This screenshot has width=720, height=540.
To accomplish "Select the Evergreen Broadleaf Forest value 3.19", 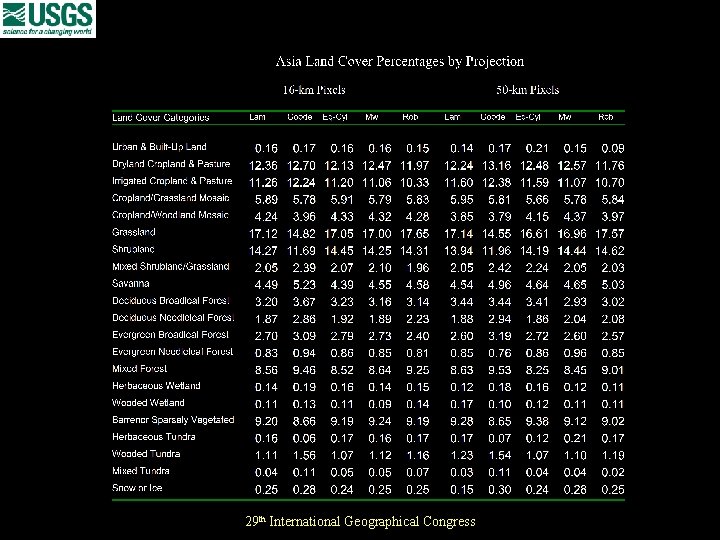I will point(500,336).
